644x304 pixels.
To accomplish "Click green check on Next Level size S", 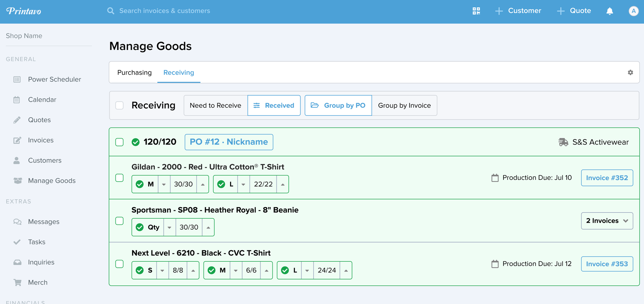I will click(x=140, y=270).
